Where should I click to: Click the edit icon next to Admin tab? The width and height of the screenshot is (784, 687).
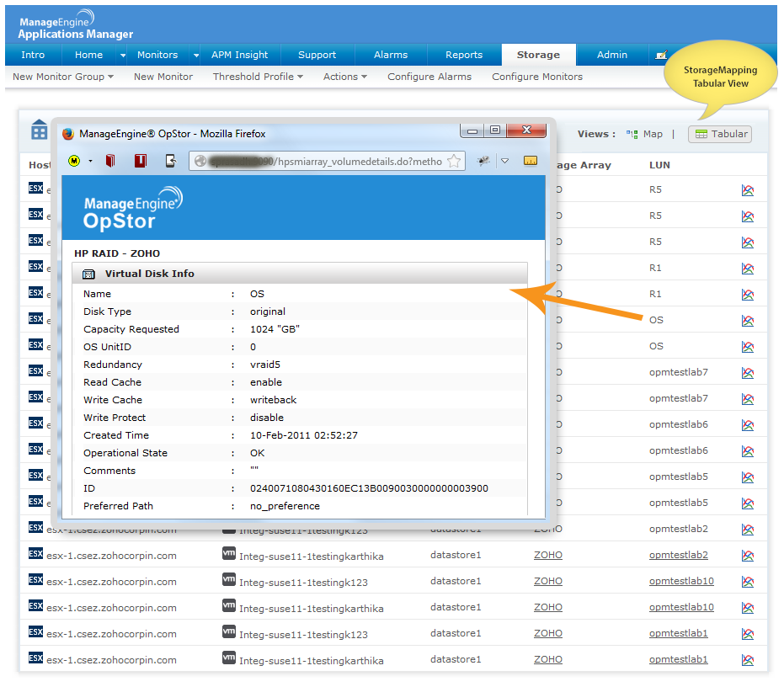tap(661, 55)
